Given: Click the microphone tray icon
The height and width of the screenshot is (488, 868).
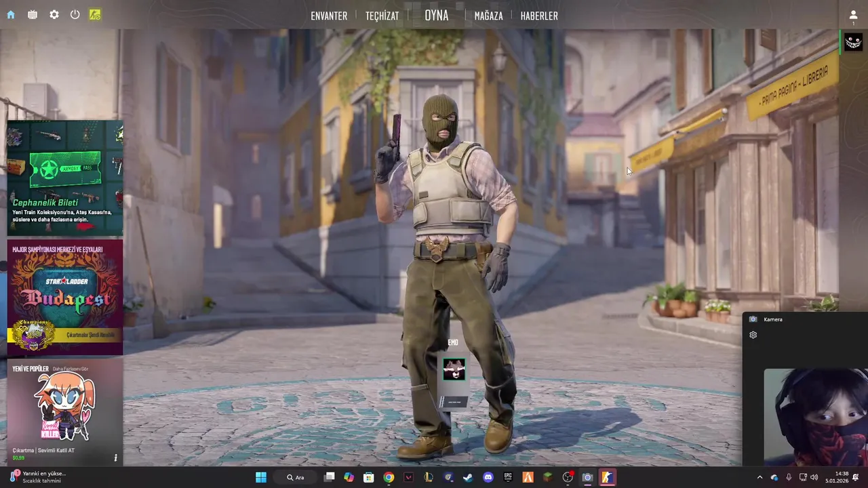Looking at the screenshot, I should 789,477.
